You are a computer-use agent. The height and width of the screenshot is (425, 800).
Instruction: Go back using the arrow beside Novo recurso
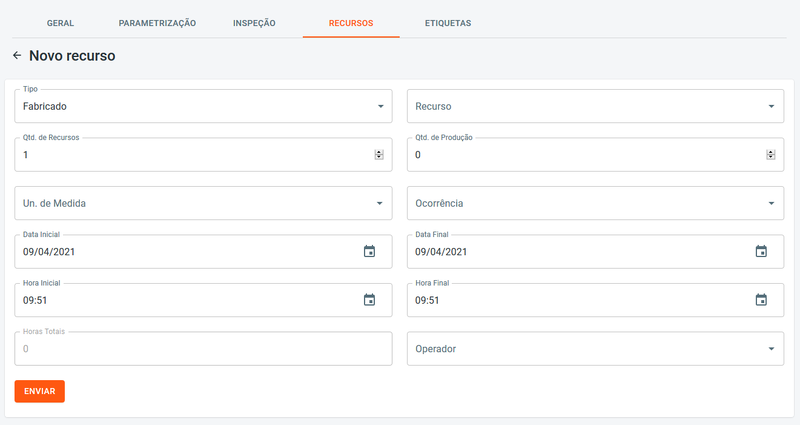[x=17, y=56]
